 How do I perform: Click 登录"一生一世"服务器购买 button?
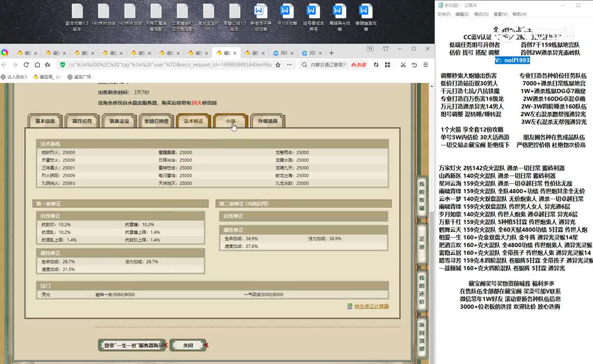click(132, 345)
